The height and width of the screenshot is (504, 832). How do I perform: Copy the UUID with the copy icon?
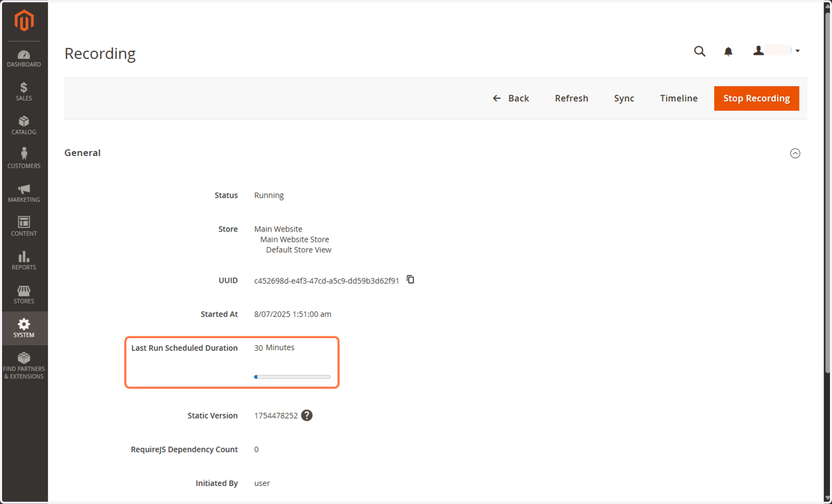(x=410, y=279)
